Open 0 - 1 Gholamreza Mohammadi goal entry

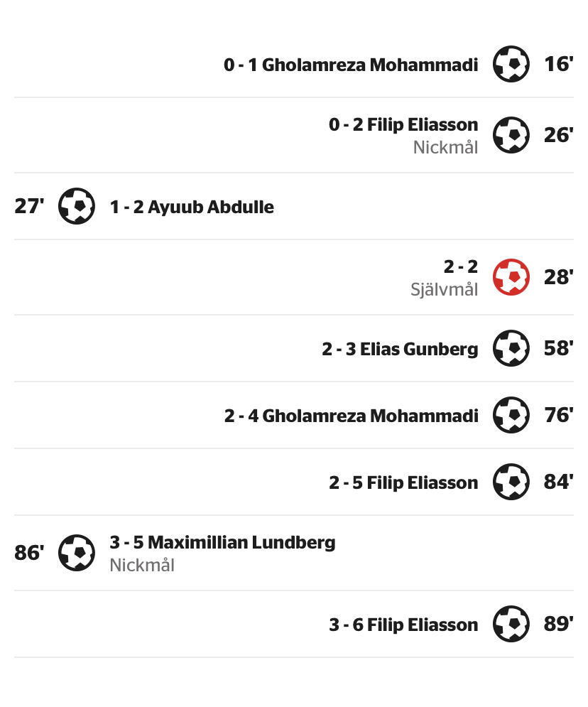tap(351, 65)
